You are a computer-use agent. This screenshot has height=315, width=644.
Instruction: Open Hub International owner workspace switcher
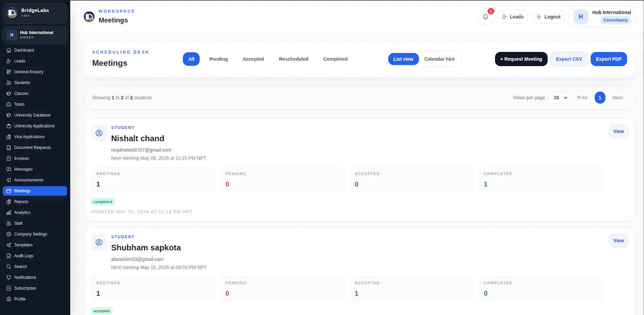tap(35, 35)
